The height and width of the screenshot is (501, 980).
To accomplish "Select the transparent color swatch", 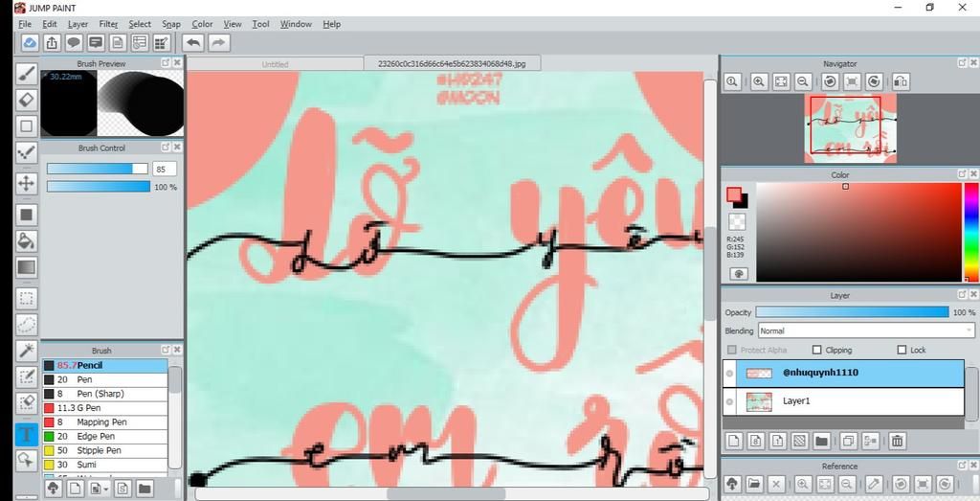I will pyautogui.click(x=738, y=222).
